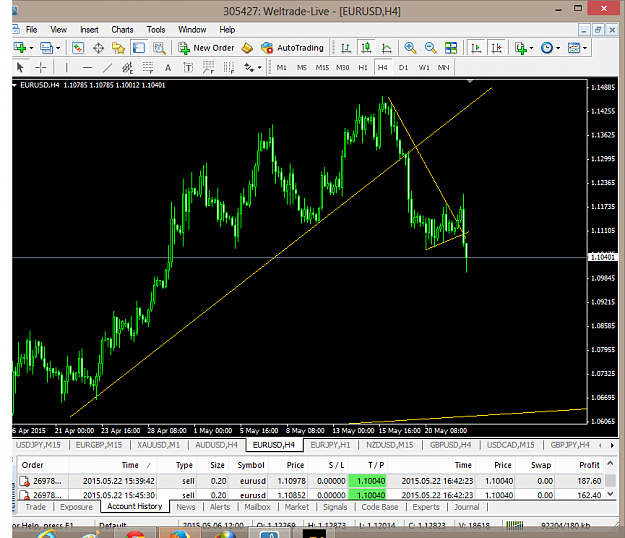Switch to M1 timeframe

click(x=281, y=68)
